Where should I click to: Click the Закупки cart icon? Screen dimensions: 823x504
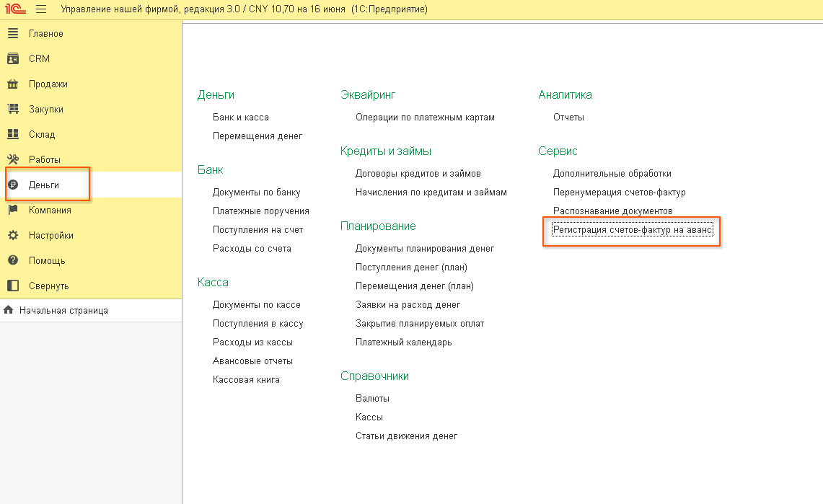click(x=13, y=109)
